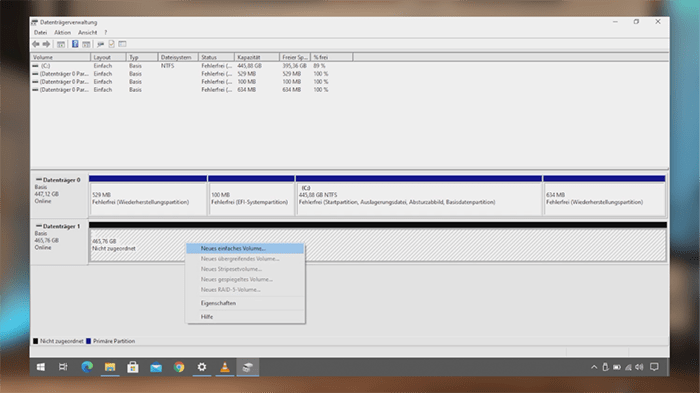The width and height of the screenshot is (700, 393).
Task: Click the 445,88 GB capacity cell
Action: coord(249,66)
